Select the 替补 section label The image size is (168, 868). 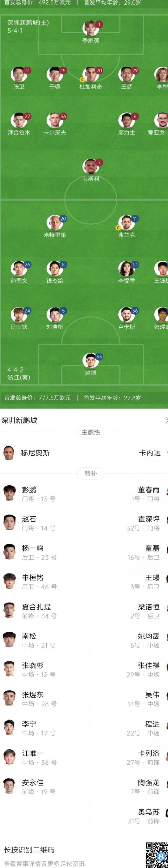(x=91, y=473)
